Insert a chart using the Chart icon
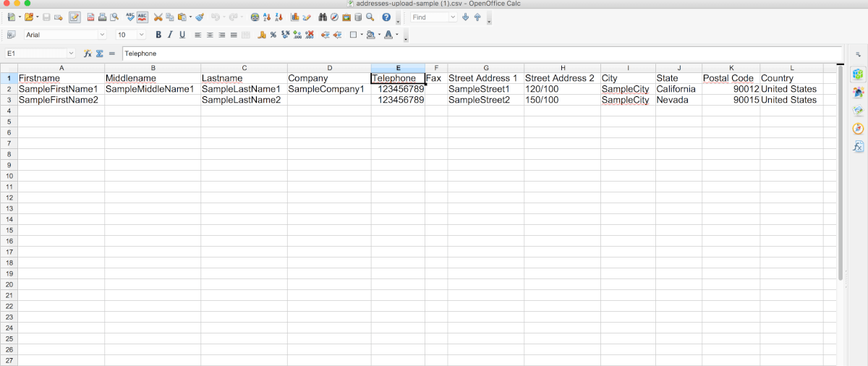The image size is (868, 366). coord(295,17)
